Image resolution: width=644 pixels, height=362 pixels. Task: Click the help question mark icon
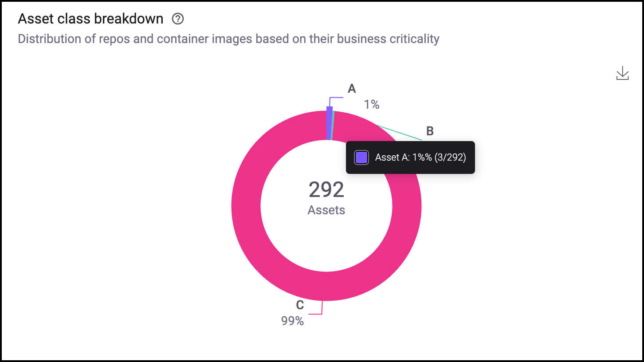[178, 19]
